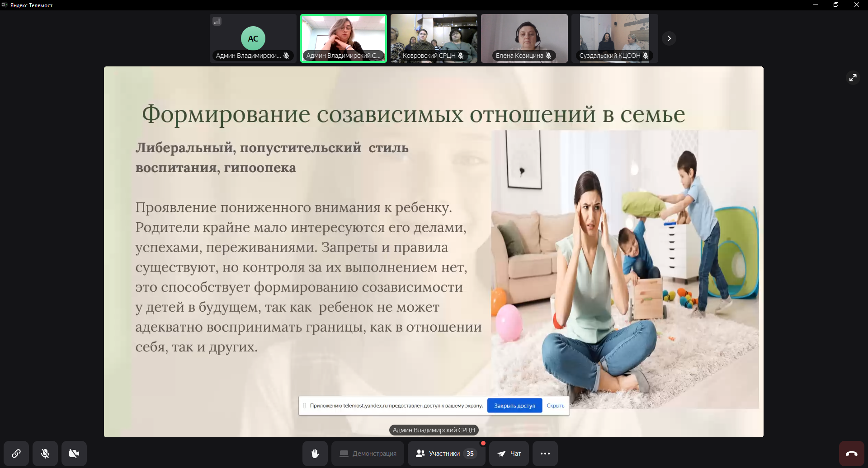Open the Участники participants list

pyautogui.click(x=446, y=453)
